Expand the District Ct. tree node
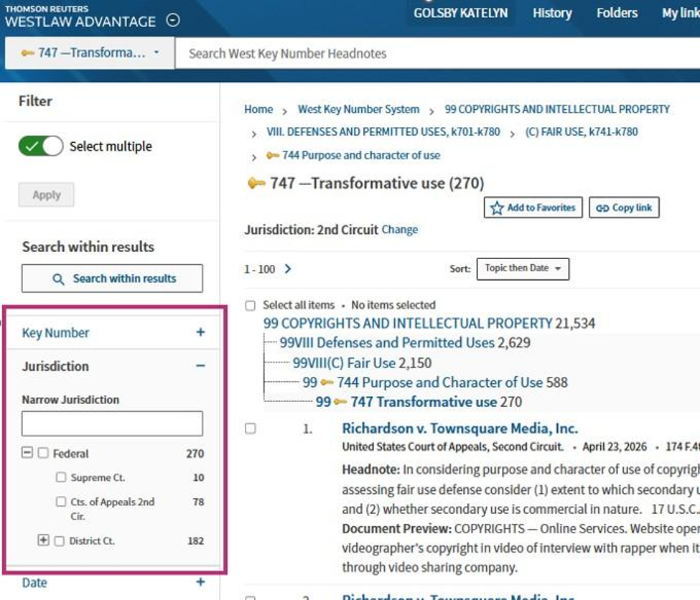Image resolution: width=700 pixels, height=600 pixels. click(43, 540)
